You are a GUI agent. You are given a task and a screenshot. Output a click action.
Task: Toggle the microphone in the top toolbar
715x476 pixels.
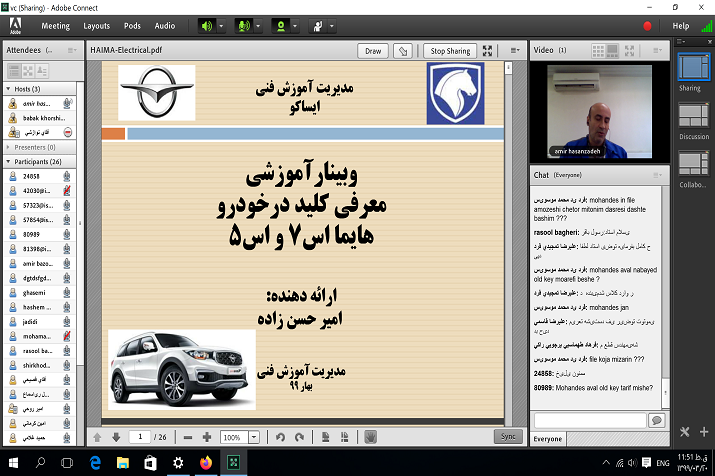tap(243, 25)
